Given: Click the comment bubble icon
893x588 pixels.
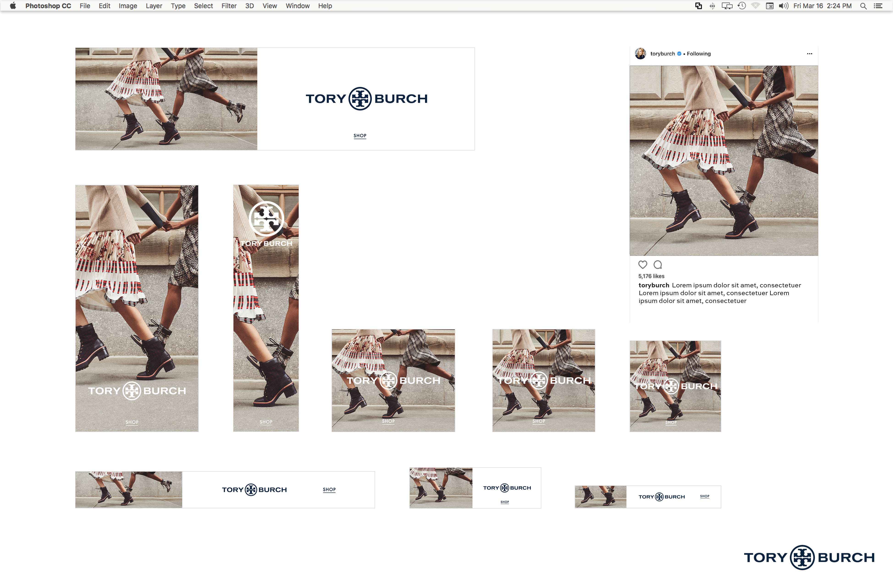Looking at the screenshot, I should [x=658, y=264].
